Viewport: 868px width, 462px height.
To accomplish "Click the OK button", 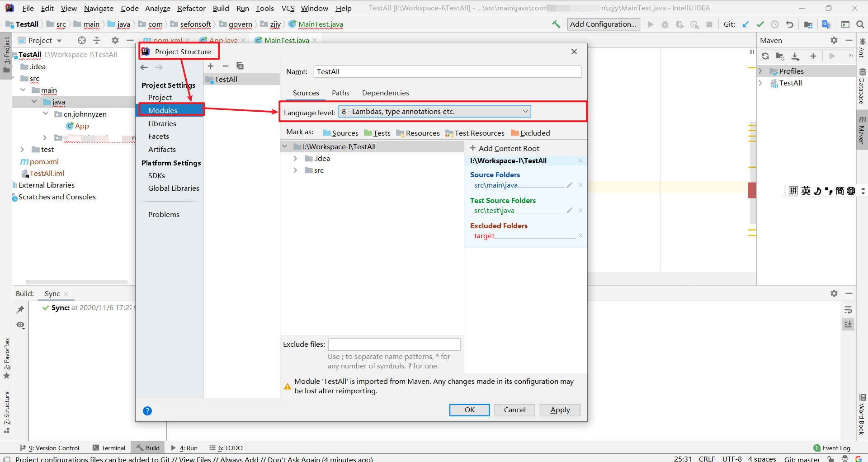I will [x=469, y=410].
